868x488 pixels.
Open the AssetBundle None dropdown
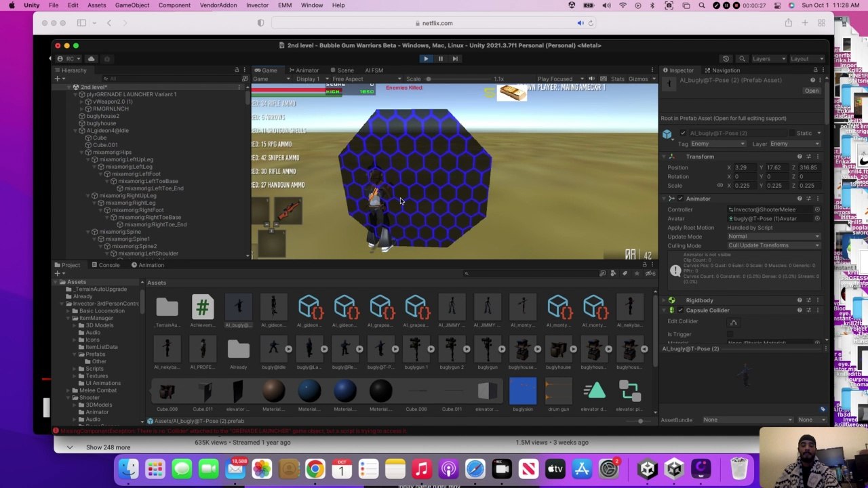click(747, 420)
